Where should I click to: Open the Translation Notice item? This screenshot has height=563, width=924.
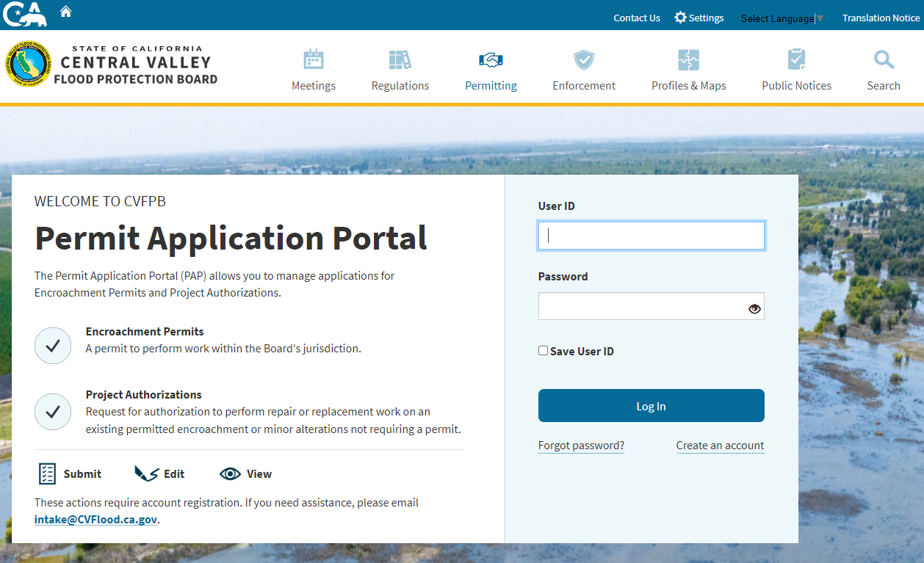coord(881,18)
